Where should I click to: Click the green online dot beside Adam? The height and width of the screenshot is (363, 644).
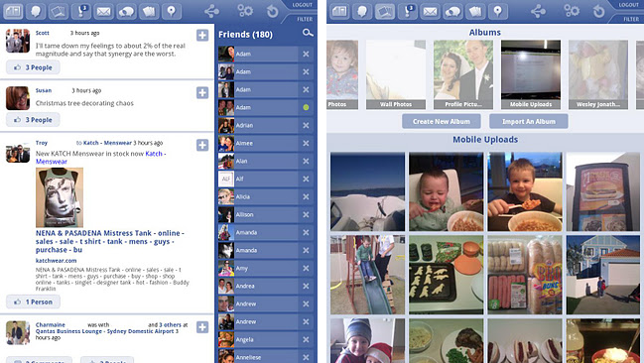[306, 107]
